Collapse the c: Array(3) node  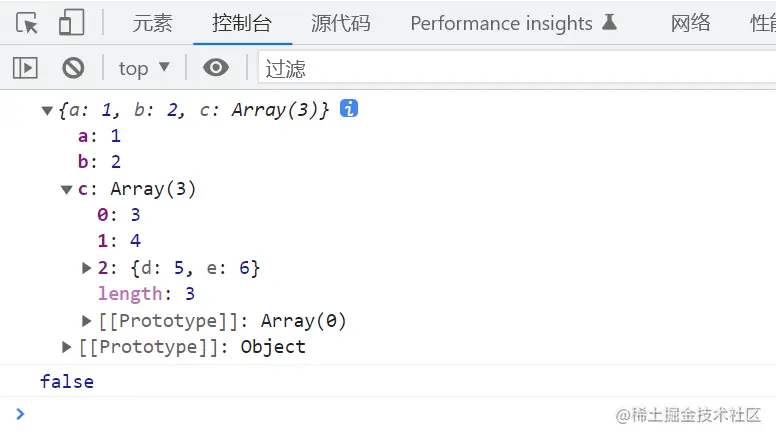(x=67, y=189)
